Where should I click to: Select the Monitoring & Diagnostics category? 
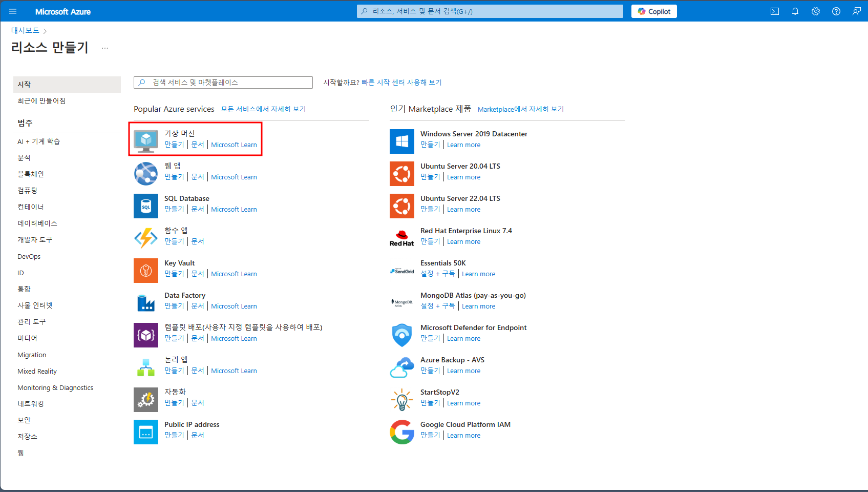tap(55, 387)
